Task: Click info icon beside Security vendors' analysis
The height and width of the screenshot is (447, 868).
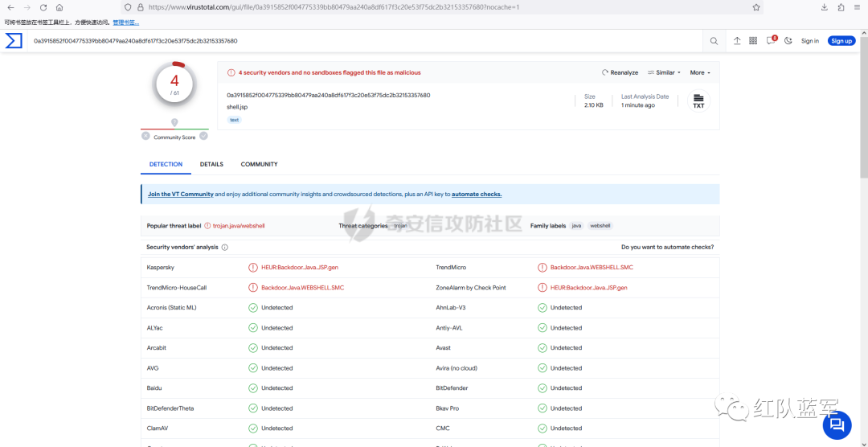Action: coord(225,248)
